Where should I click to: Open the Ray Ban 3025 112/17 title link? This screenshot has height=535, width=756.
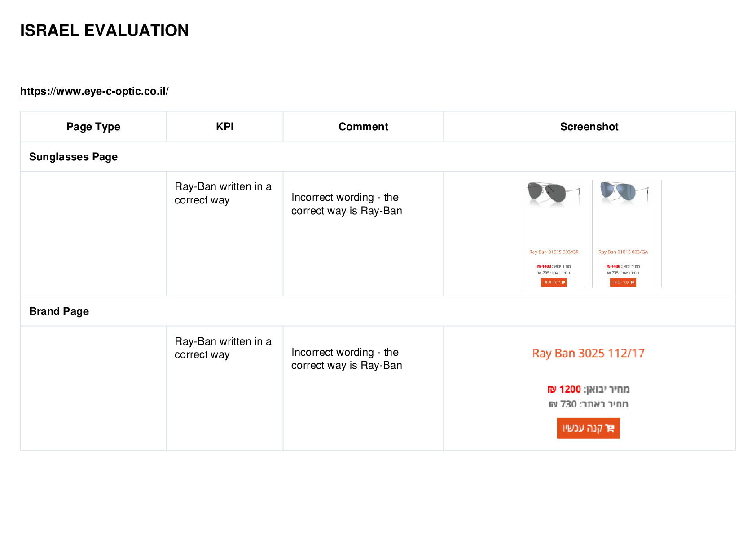click(588, 353)
